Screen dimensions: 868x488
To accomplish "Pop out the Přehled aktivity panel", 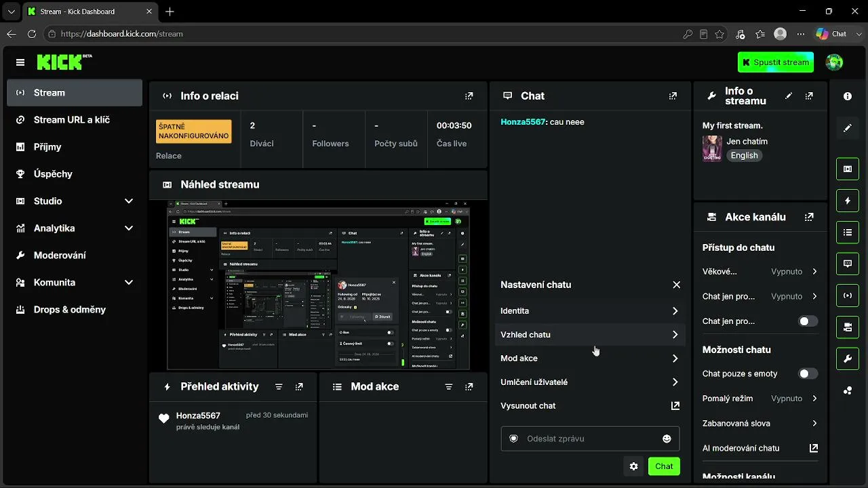I will (299, 387).
